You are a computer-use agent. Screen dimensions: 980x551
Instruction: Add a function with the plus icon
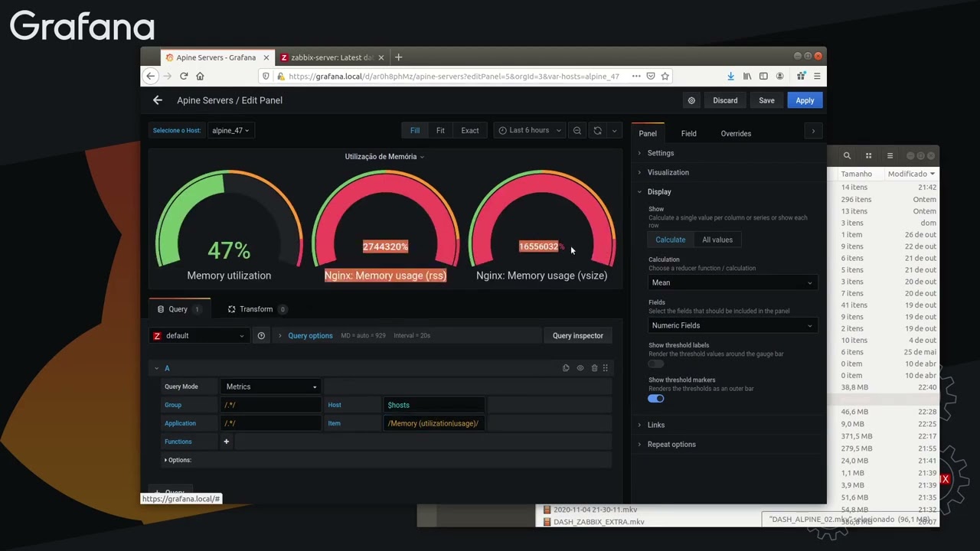click(x=226, y=442)
